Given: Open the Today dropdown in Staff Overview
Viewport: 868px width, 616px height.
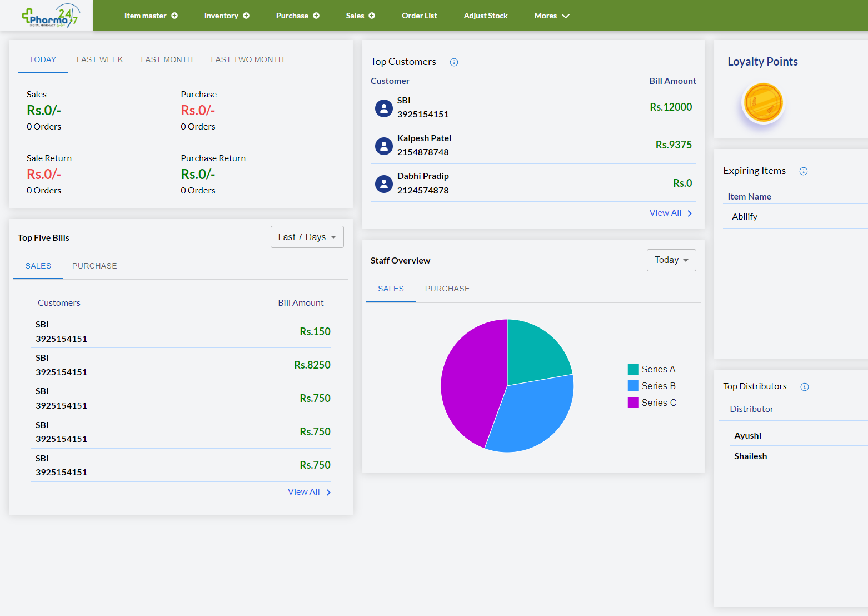Looking at the screenshot, I should click(x=671, y=260).
